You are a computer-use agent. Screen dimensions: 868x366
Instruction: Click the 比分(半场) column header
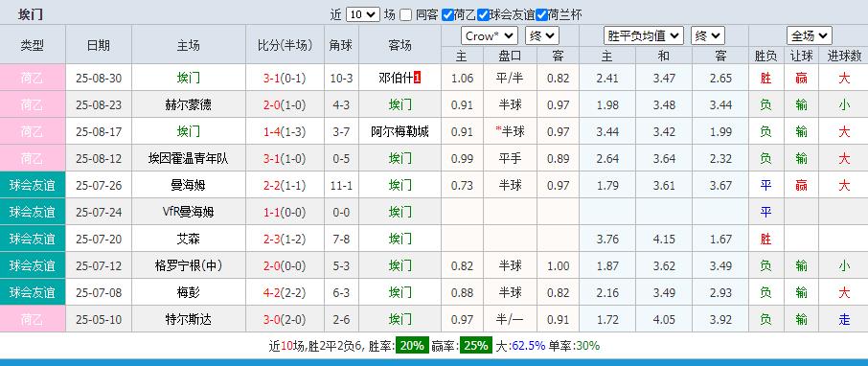[x=285, y=45]
